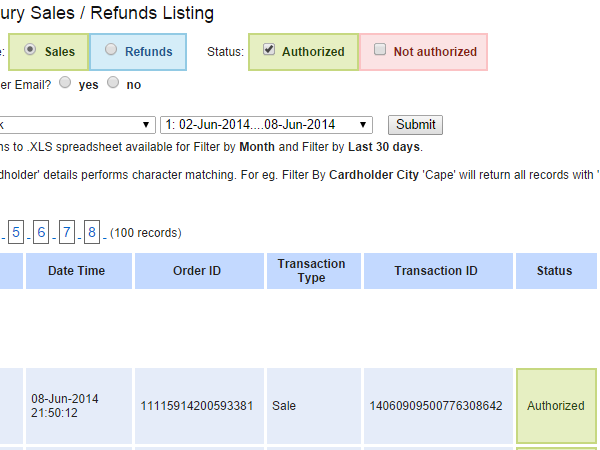Uncheck the Authorized status checkbox
The width and height of the screenshot is (600, 450).
269,50
